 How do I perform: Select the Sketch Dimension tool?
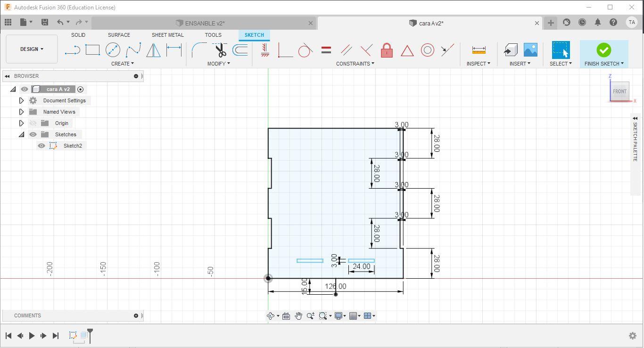pyautogui.click(x=174, y=50)
